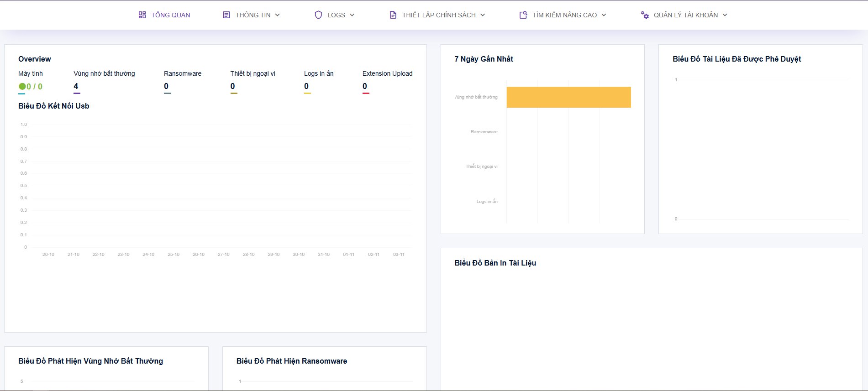Click the Extension Upload count value
868x391 pixels.
coord(365,86)
